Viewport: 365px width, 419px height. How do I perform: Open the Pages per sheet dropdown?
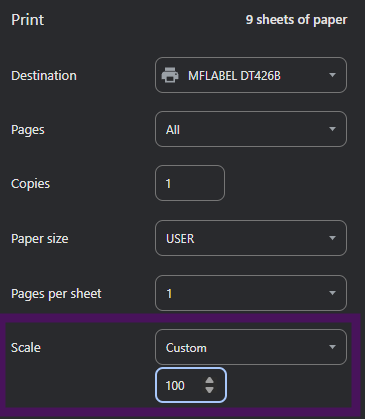click(x=251, y=293)
